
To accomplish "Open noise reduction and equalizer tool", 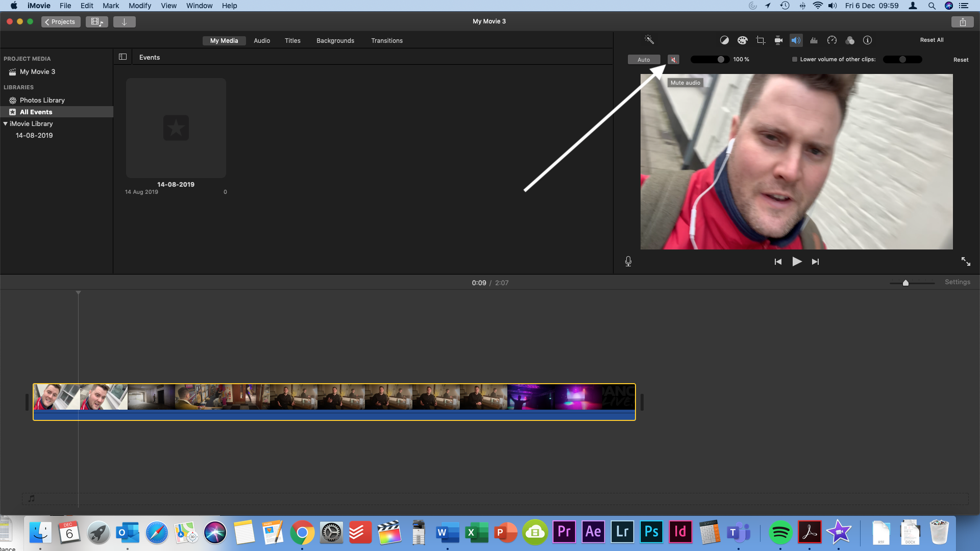I will coord(814,40).
